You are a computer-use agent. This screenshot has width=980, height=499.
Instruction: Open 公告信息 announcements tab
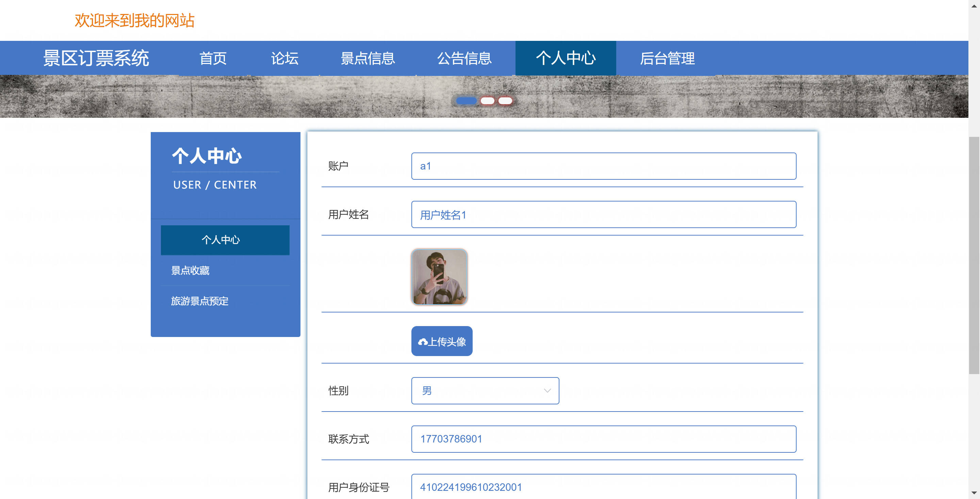coord(464,58)
